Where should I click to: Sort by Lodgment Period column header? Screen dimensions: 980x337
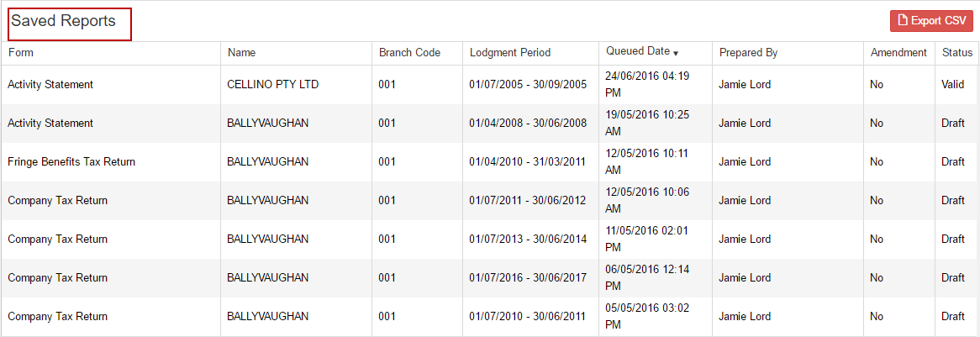click(x=510, y=52)
